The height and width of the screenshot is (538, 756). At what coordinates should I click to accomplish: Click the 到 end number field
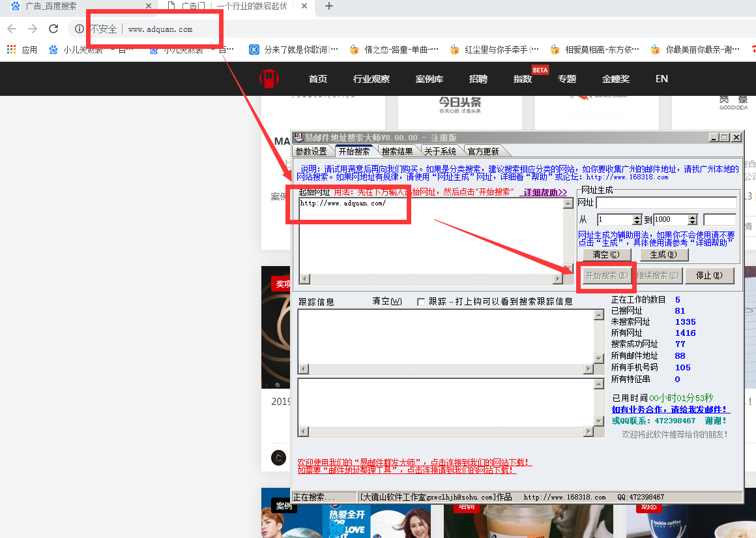tap(671, 220)
